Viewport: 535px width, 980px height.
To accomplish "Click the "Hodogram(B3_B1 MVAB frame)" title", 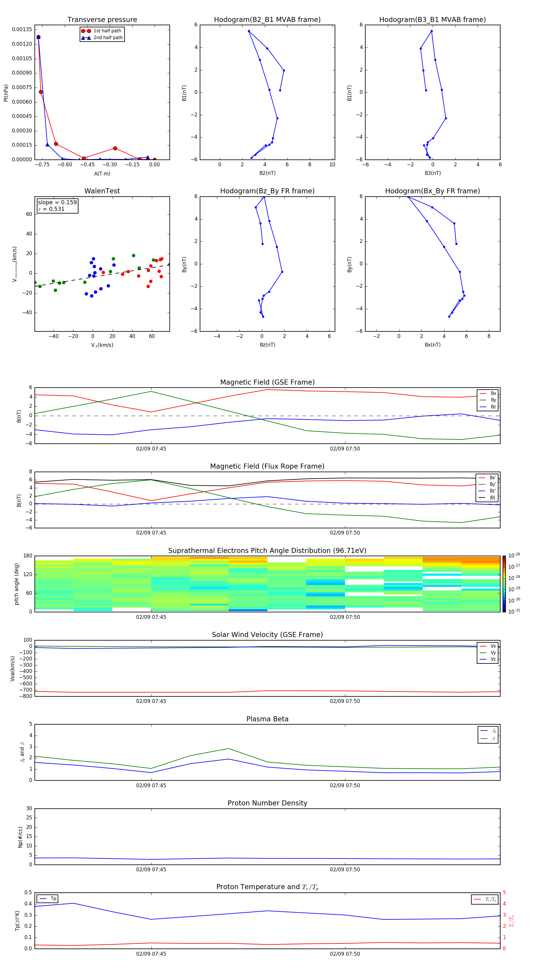I will tap(432, 20).
